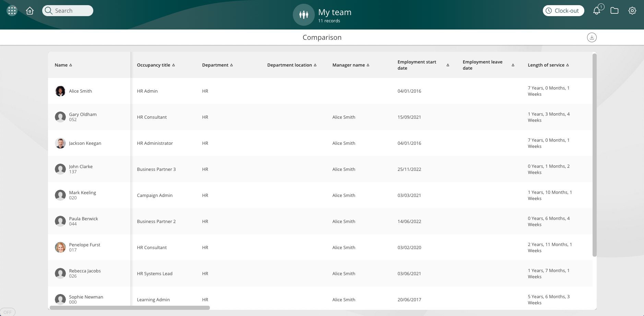The height and width of the screenshot is (316, 644).
Task: Sort by the Name column header
Action: [x=63, y=65]
